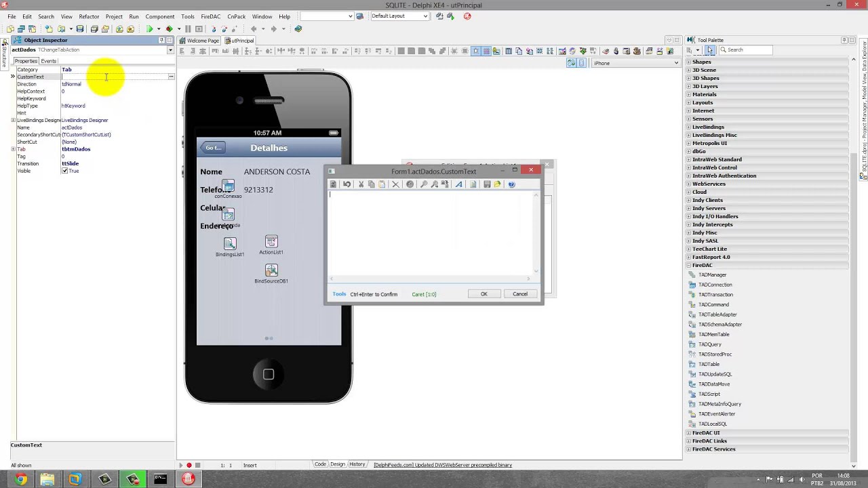Click the Save floppy icon in CustomText editor
Image resolution: width=868 pixels, height=488 pixels.
click(487, 184)
